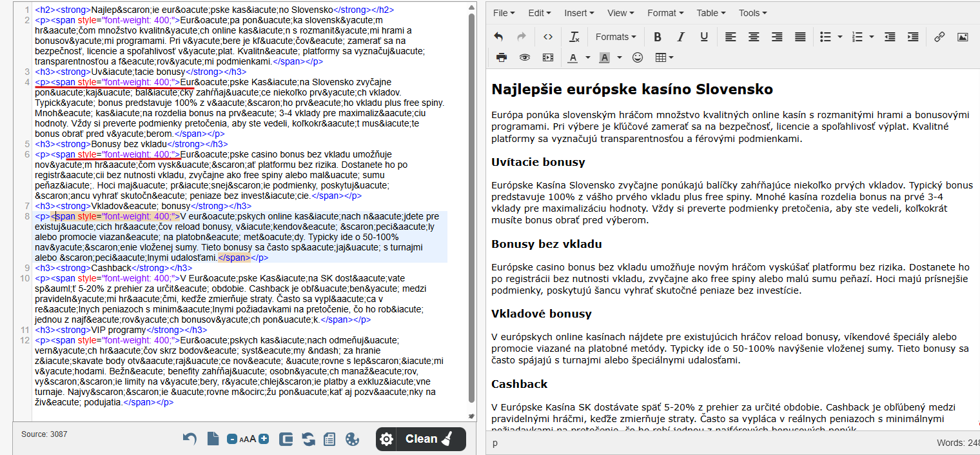Expand numbered list style options arrow

point(872,37)
